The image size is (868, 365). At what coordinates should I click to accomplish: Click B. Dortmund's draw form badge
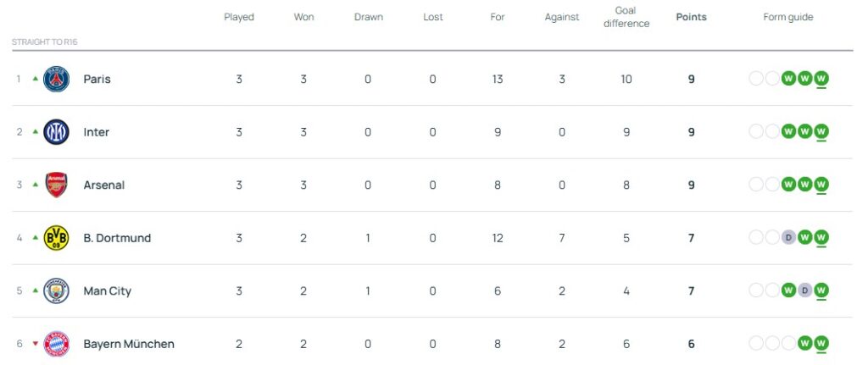click(788, 238)
